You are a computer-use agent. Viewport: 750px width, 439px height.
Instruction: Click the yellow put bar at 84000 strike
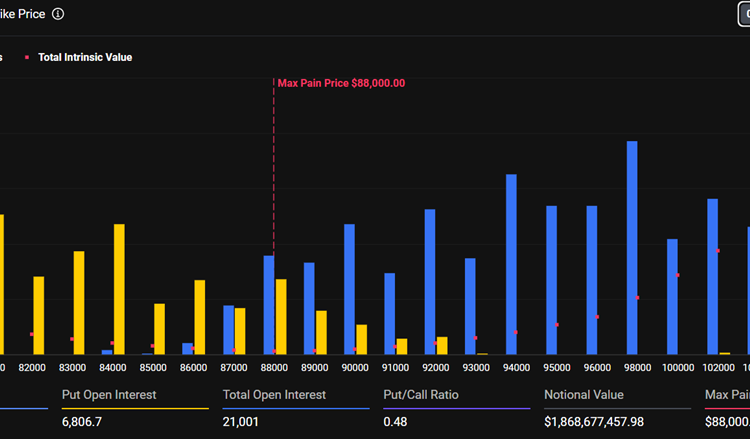point(119,288)
